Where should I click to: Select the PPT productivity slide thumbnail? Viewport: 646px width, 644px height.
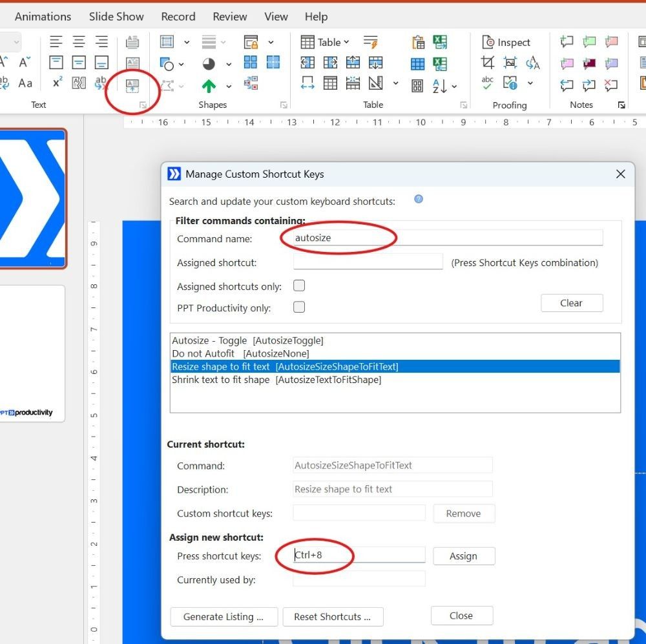click(32, 353)
